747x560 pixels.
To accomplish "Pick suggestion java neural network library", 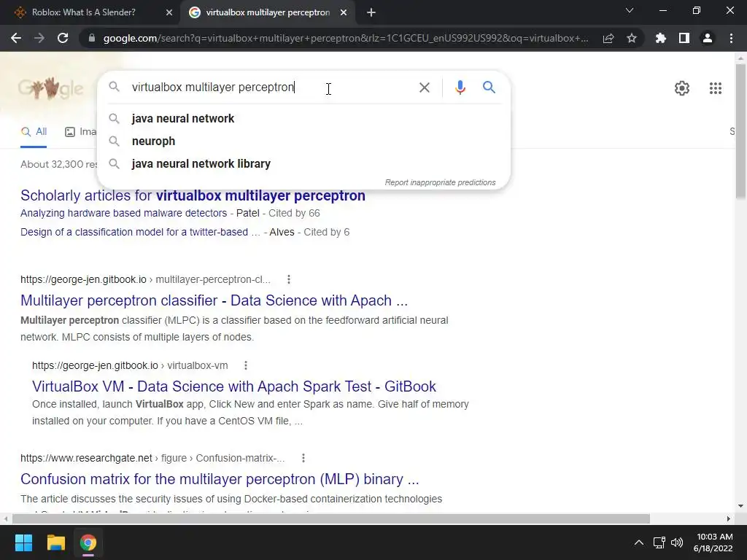I will point(303,164).
